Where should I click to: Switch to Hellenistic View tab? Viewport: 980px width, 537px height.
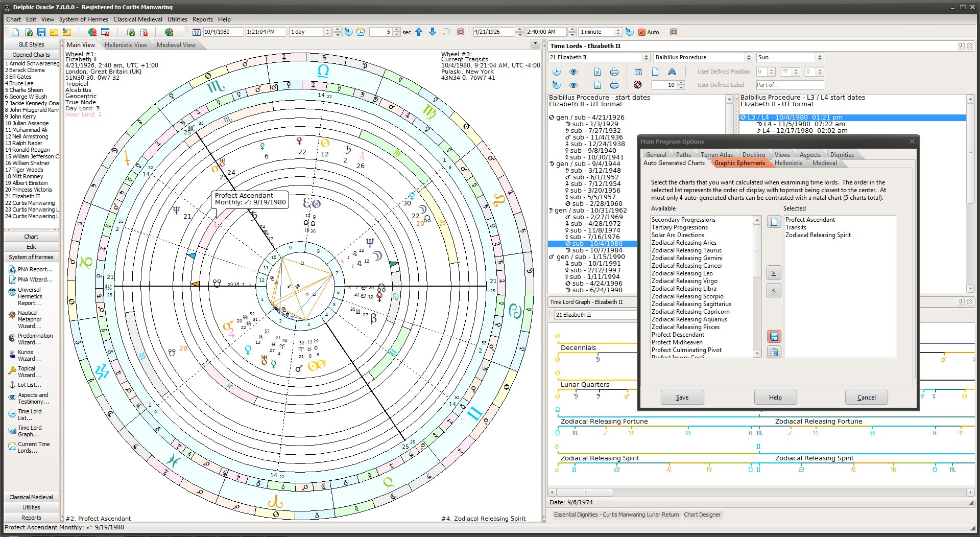click(126, 45)
